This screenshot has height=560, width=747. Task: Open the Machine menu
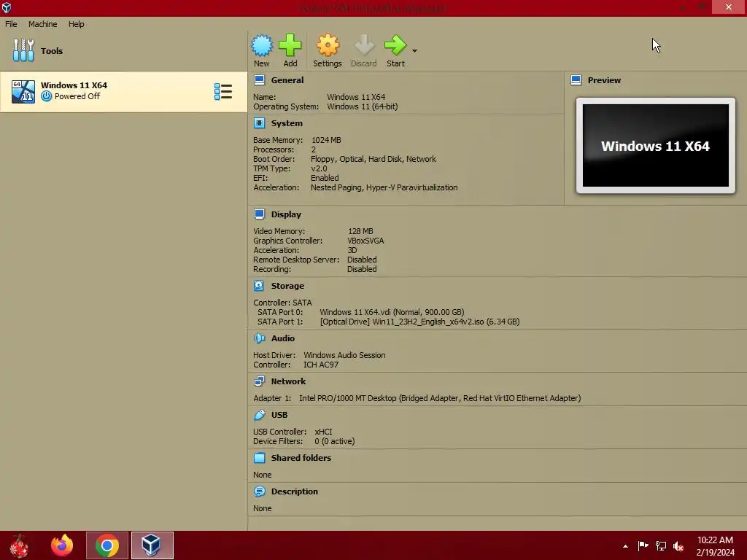coord(42,24)
